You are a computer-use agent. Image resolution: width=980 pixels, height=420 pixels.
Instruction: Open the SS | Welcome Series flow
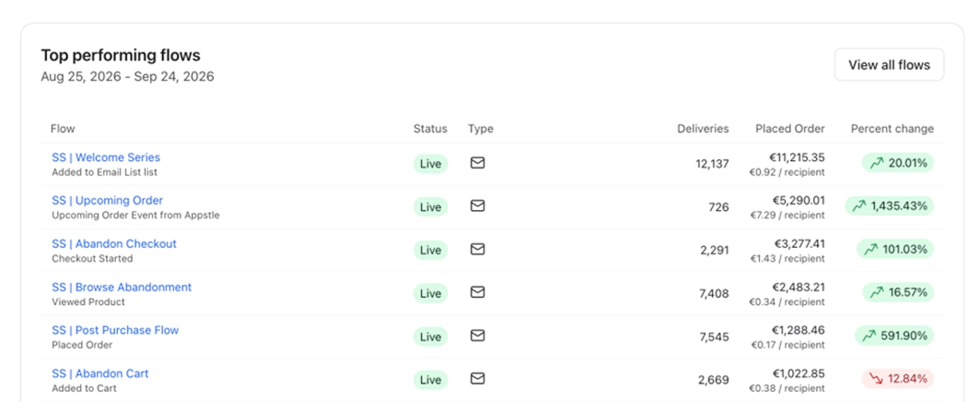(x=106, y=157)
